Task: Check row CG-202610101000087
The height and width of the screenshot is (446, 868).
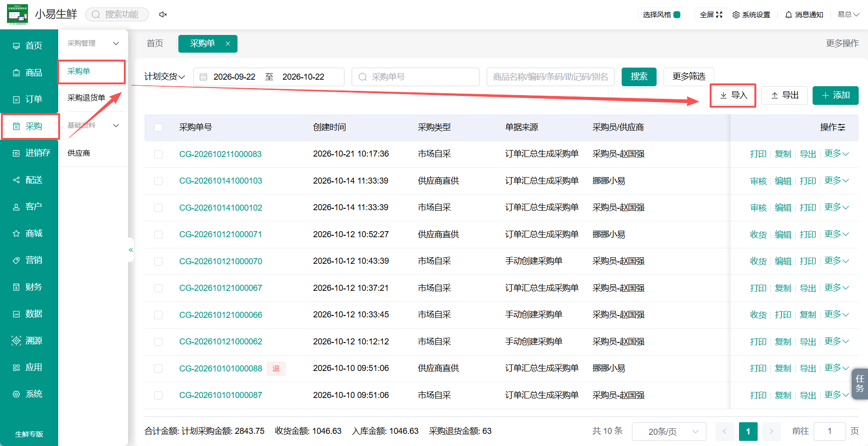Action: click(158, 395)
